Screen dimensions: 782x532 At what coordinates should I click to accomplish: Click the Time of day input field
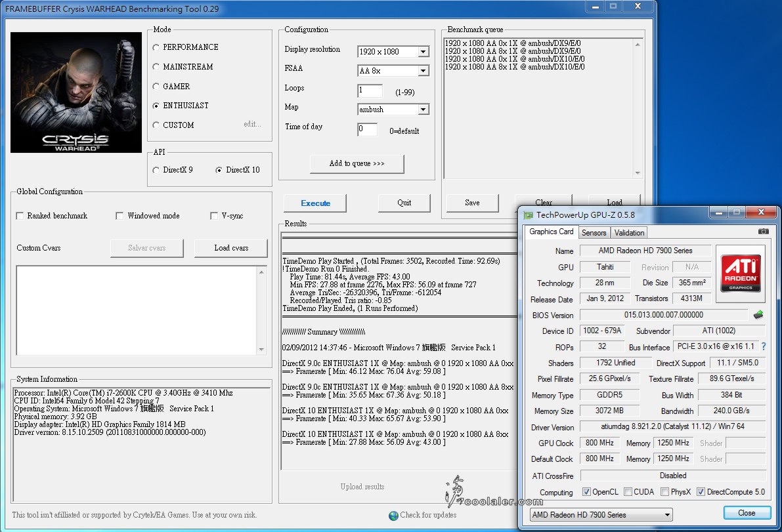[367, 129]
